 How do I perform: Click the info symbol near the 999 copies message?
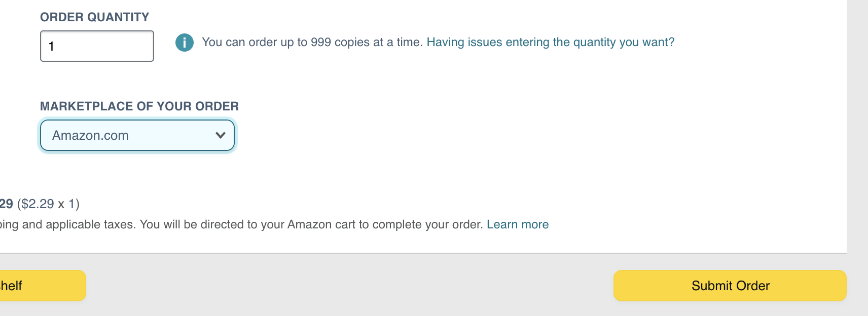tap(185, 43)
